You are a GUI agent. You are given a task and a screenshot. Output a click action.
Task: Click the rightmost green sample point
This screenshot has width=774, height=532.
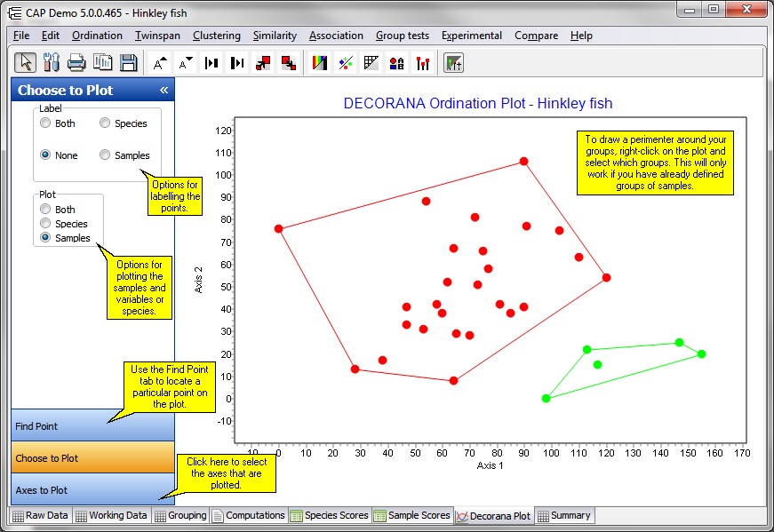[x=701, y=353]
